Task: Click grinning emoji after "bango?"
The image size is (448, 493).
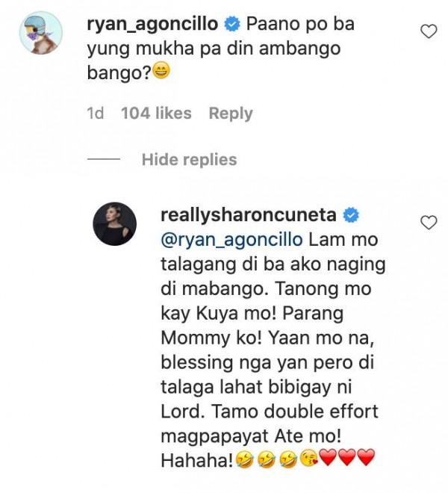Action: pos(161,72)
